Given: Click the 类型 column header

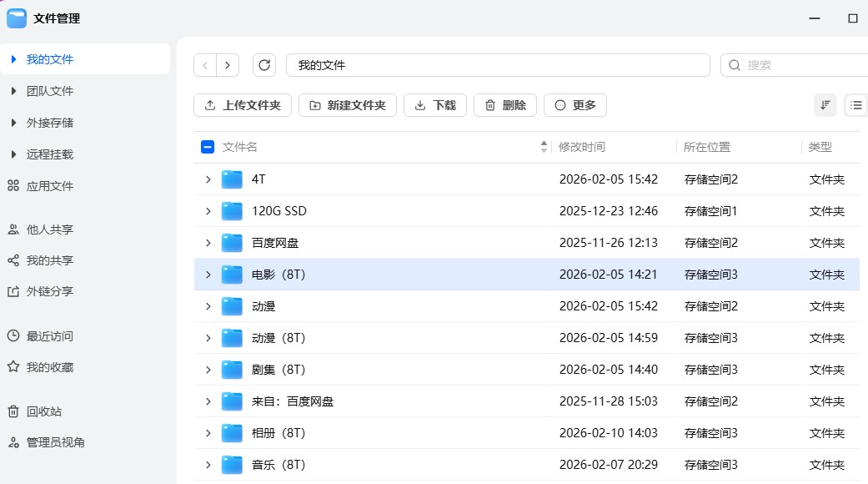Looking at the screenshot, I should click(x=820, y=147).
